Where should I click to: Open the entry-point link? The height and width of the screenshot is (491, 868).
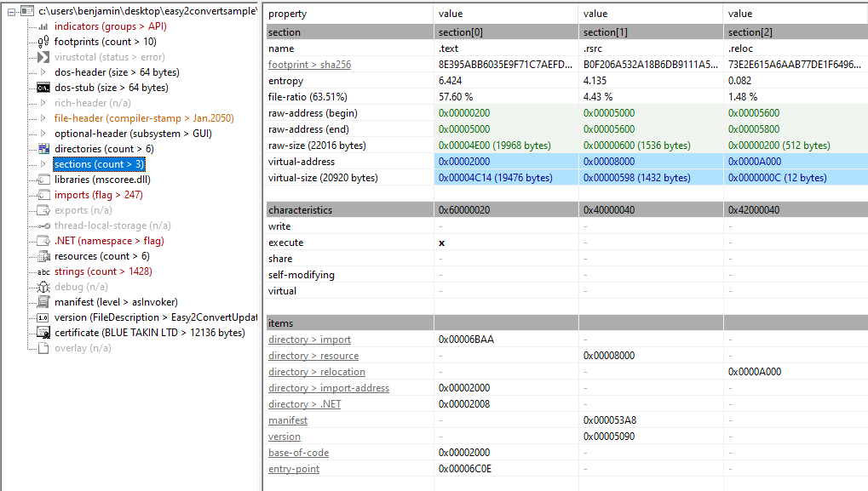point(294,469)
